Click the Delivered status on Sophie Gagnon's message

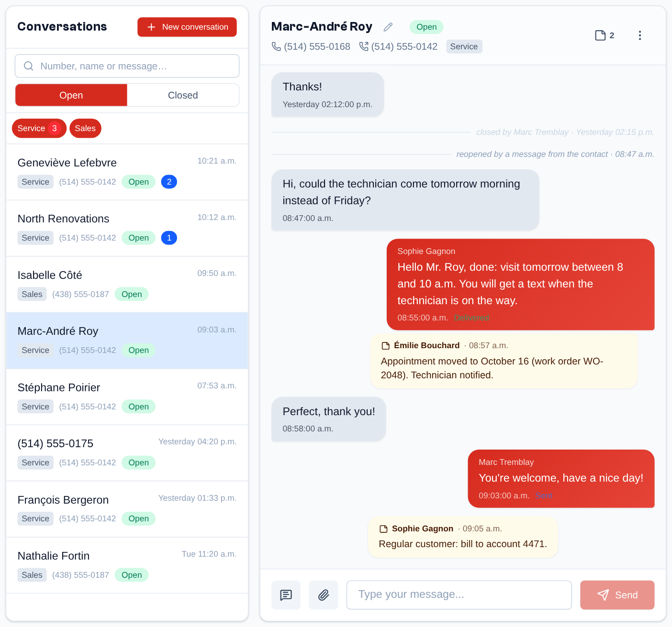point(471,318)
